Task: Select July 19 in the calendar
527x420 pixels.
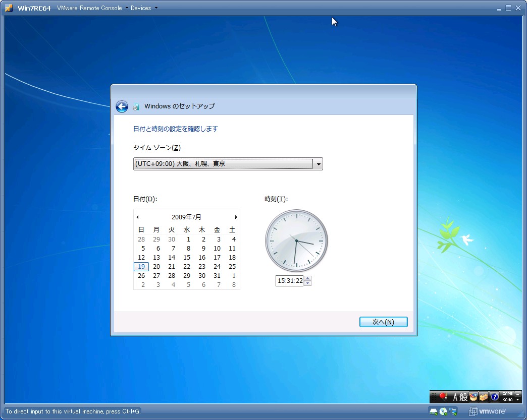Action: [141, 267]
